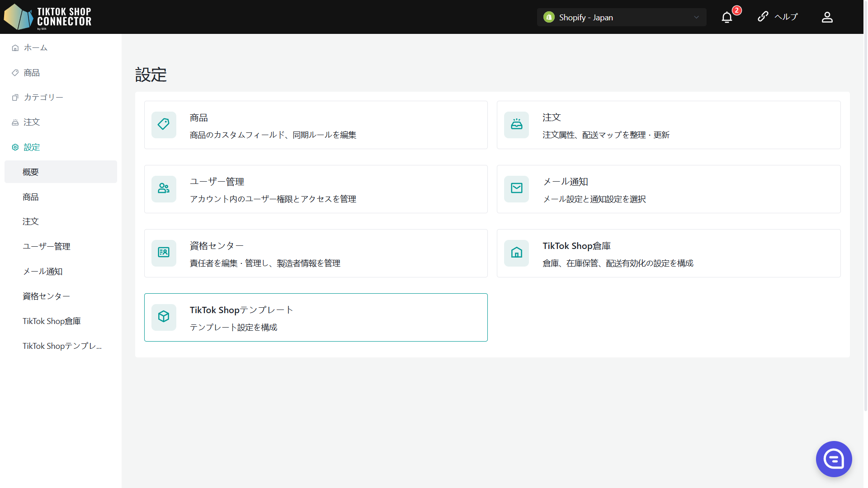This screenshot has width=868, height=488.
Task: Click the users icon in ユーザー管理 card
Action: (x=164, y=189)
